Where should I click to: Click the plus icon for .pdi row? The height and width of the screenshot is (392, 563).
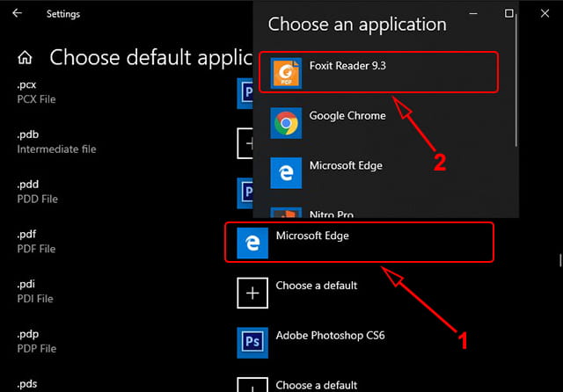click(x=252, y=293)
